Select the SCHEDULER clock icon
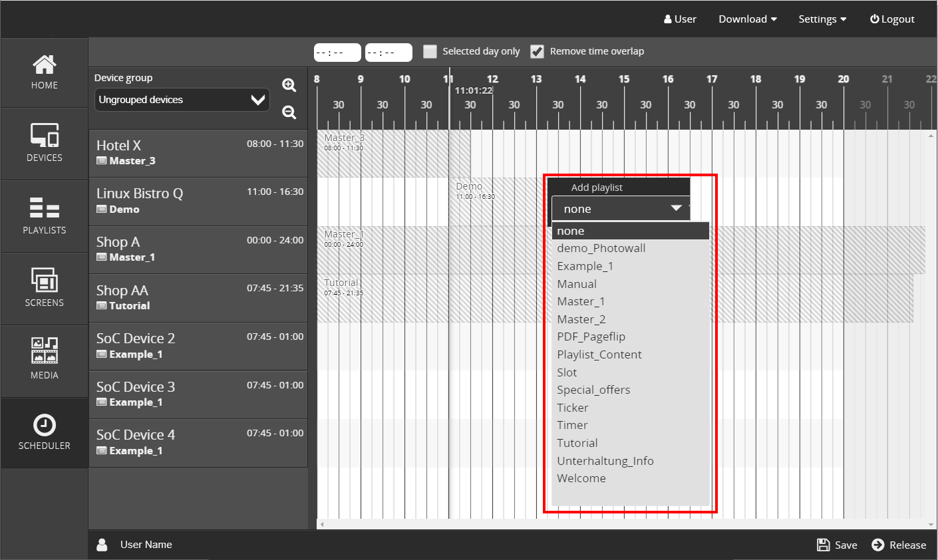This screenshot has width=938, height=560. point(45,425)
